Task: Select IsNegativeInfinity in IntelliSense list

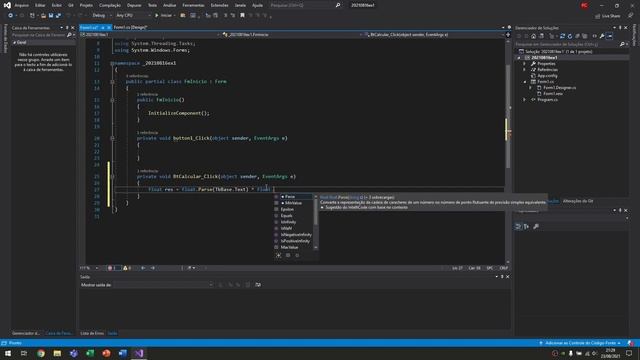Action: click(293, 235)
